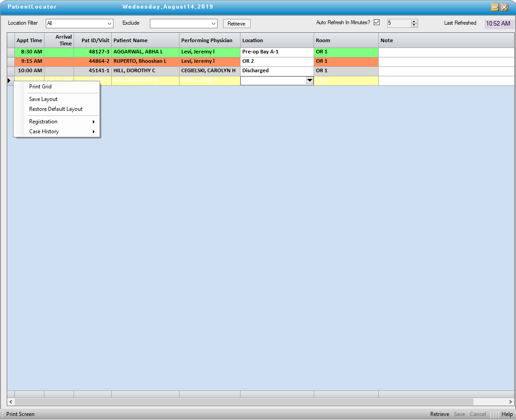Screen dimensions: 516x420
Task: Click Help in the bottom bar
Action: [507, 414]
